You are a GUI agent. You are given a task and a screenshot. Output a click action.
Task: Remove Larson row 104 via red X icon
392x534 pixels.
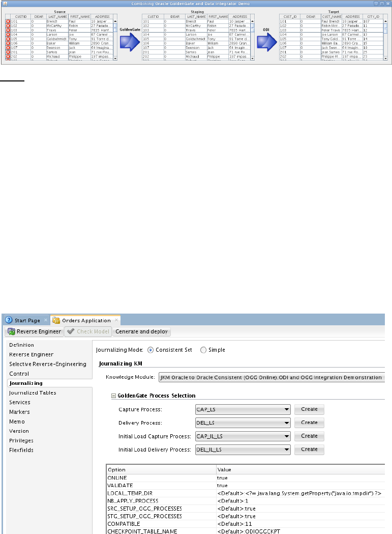click(x=8, y=35)
